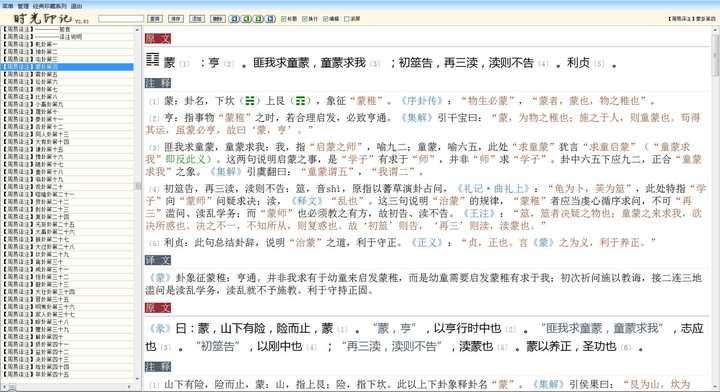This screenshot has width=720, height=392.
Task: Click the list panel horizontal scrollbar
Action: pyautogui.click(x=67, y=387)
